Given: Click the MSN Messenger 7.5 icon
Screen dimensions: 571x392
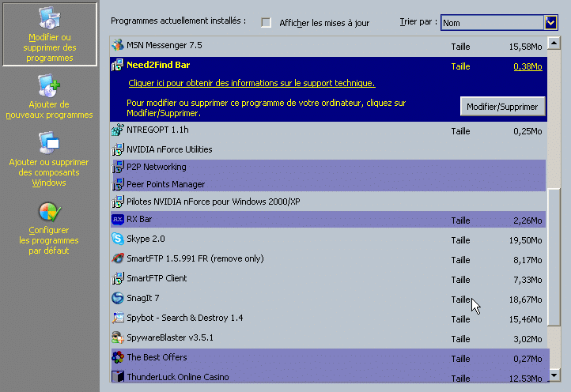Looking at the screenshot, I should point(118,45).
